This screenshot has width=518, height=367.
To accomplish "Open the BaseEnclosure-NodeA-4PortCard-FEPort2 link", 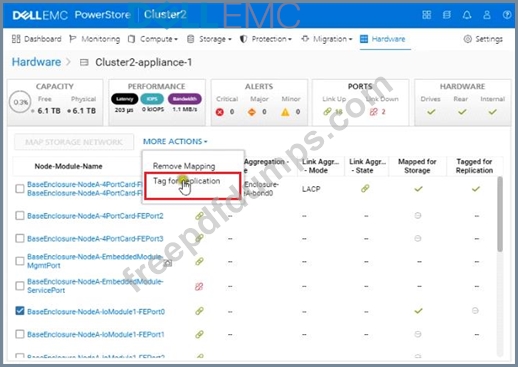I will tap(95, 216).
